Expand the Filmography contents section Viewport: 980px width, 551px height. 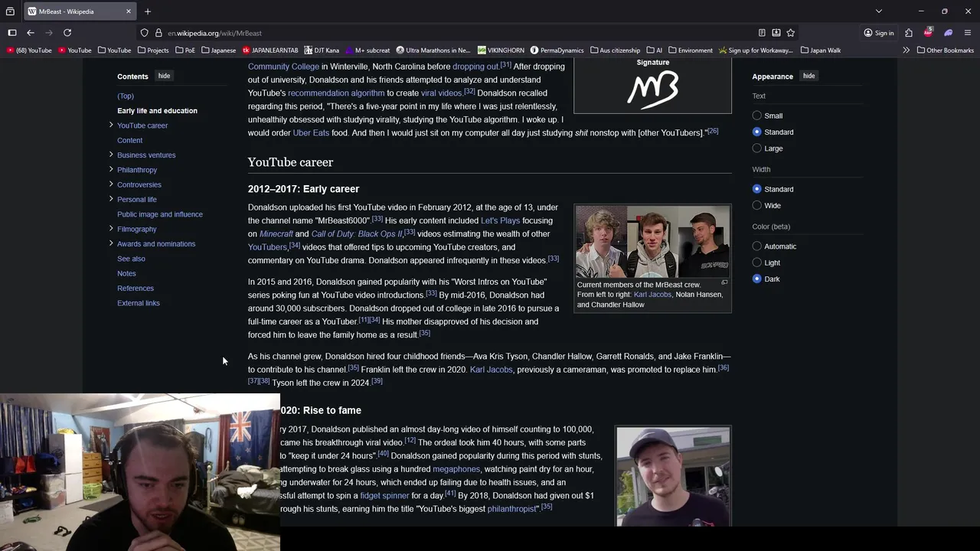111,228
